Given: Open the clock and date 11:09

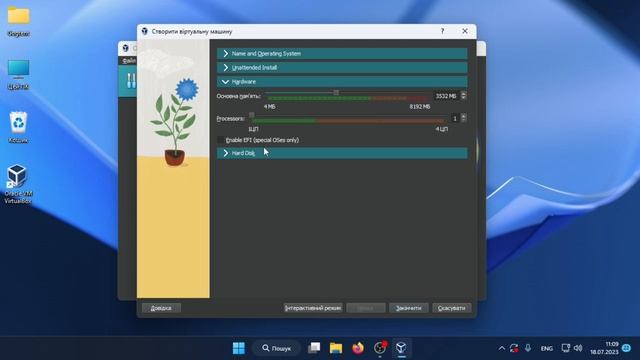Looking at the screenshot, I should [604, 348].
